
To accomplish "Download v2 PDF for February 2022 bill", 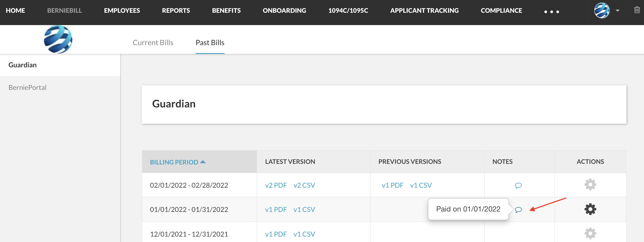I will click(276, 185).
